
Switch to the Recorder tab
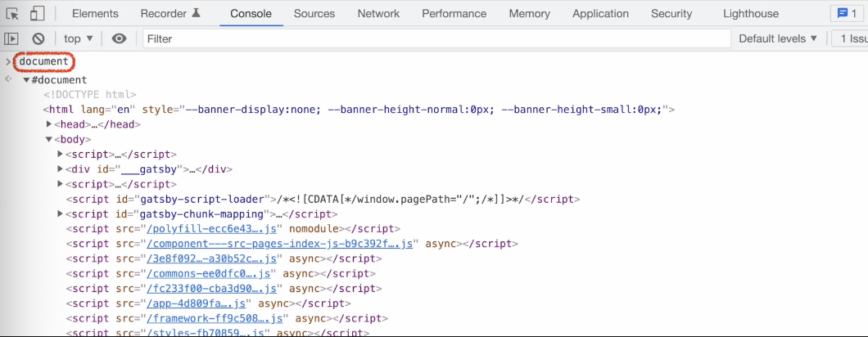(170, 14)
